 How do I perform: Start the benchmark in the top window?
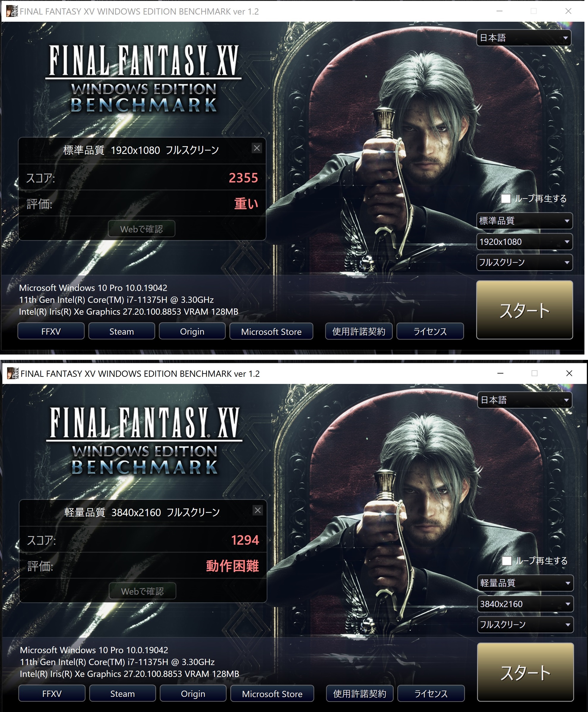tap(524, 310)
